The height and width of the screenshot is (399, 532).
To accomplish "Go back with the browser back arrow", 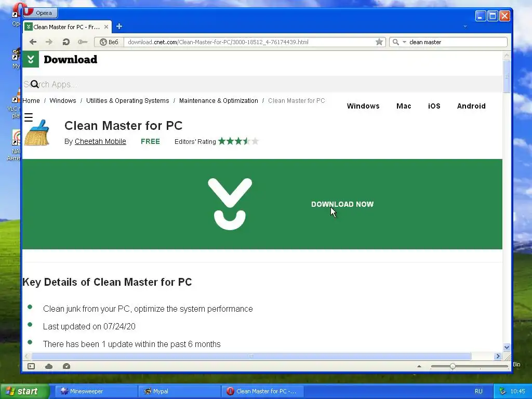I will [x=33, y=42].
